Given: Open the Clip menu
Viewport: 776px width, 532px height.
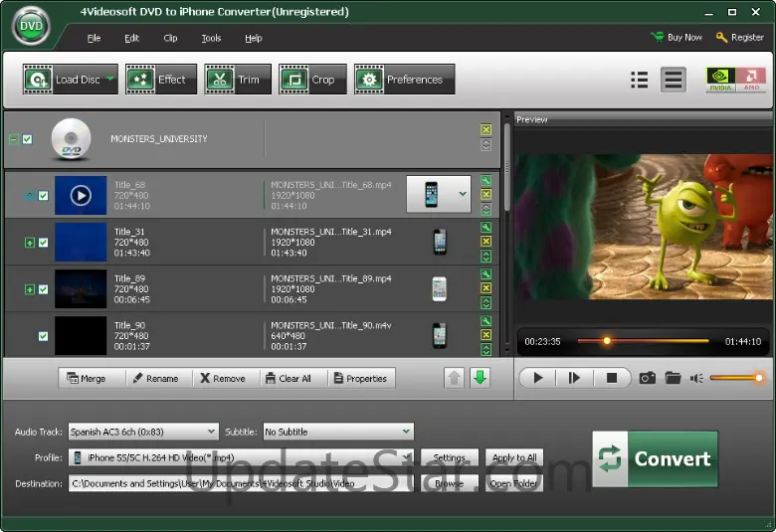Looking at the screenshot, I should pyautogui.click(x=170, y=38).
